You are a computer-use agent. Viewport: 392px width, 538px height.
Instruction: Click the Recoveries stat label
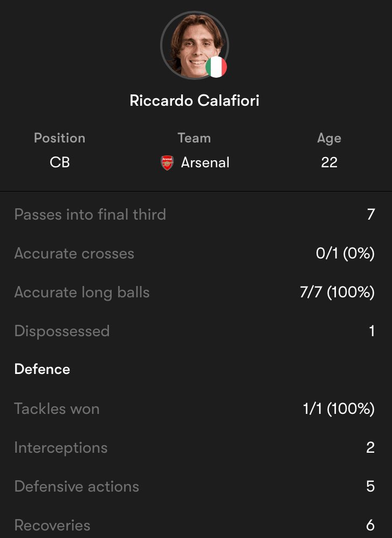[x=52, y=526]
